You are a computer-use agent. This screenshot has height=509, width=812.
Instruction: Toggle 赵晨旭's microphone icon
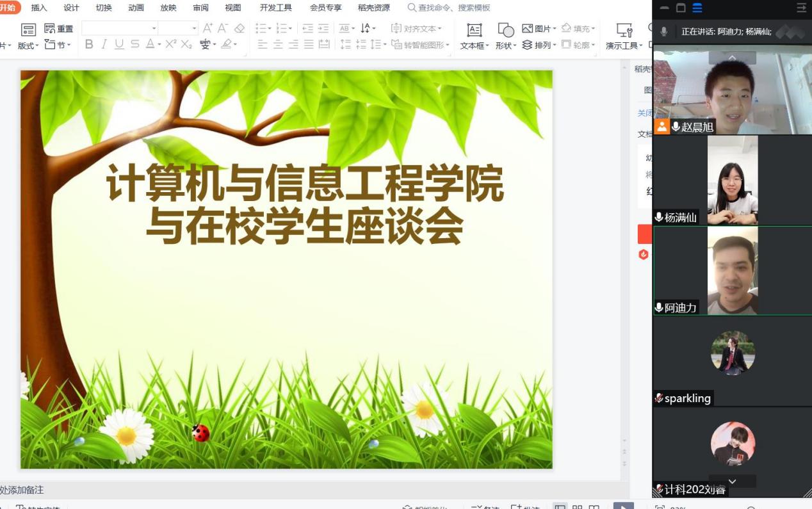pos(676,127)
